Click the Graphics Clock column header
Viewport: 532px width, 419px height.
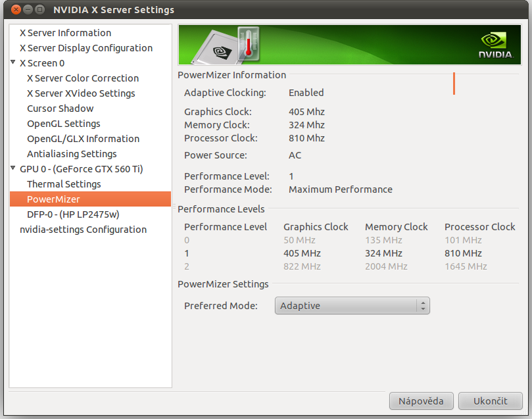point(316,227)
